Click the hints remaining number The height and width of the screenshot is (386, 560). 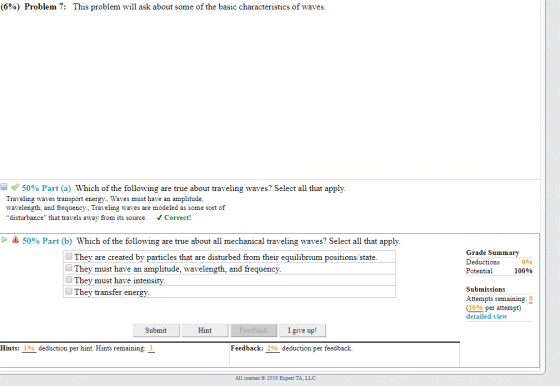(x=151, y=348)
